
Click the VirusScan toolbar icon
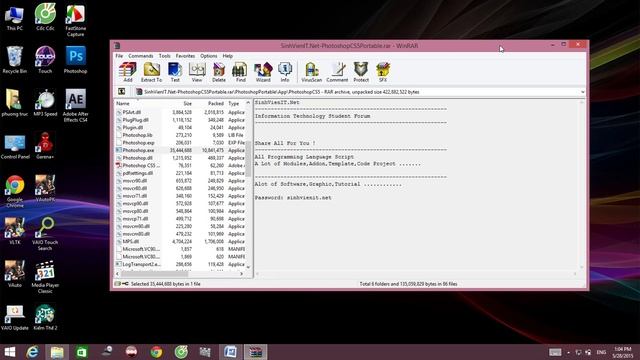[311, 72]
